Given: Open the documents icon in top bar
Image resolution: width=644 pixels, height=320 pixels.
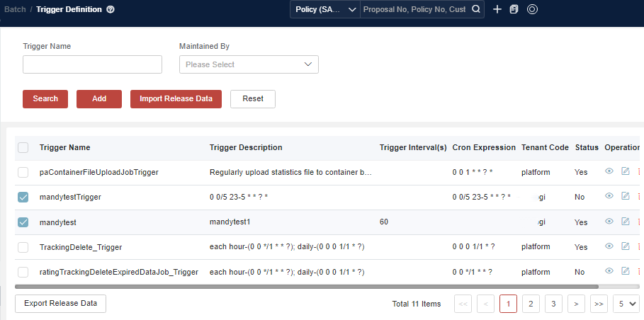Looking at the screenshot, I should coord(514,9).
